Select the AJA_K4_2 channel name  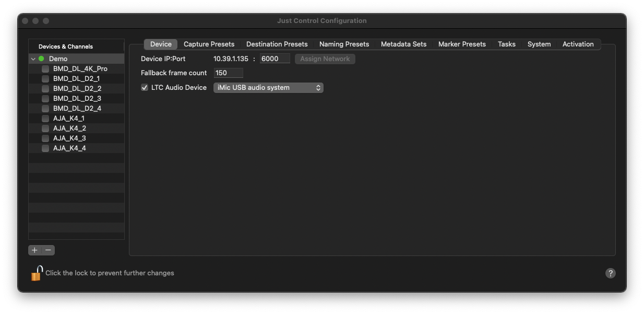coord(69,129)
